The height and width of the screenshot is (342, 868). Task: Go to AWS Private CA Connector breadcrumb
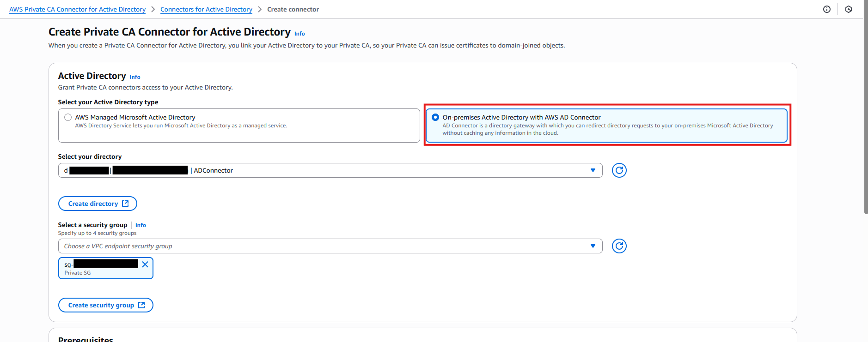click(77, 9)
